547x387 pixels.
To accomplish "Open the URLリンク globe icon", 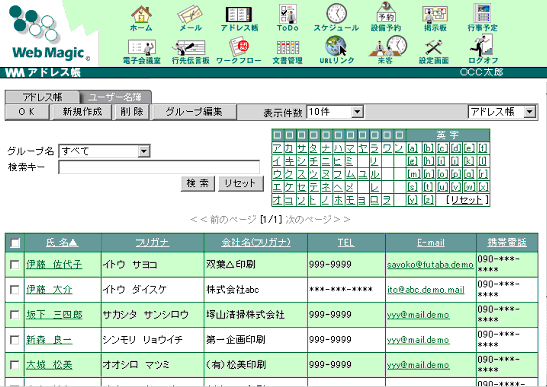I will 336,51.
